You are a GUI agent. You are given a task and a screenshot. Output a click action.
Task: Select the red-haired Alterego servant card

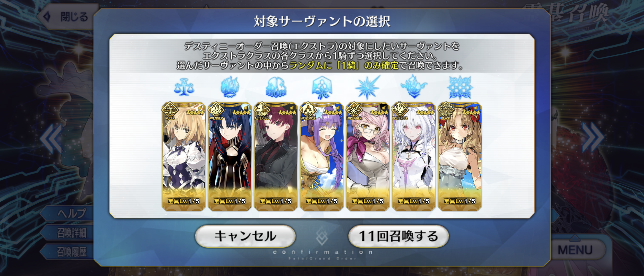tap(276, 156)
